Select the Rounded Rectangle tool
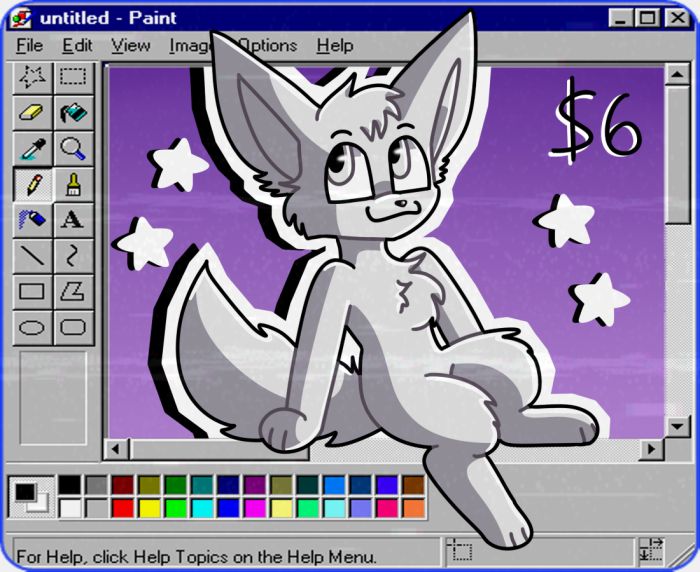 click(x=72, y=327)
